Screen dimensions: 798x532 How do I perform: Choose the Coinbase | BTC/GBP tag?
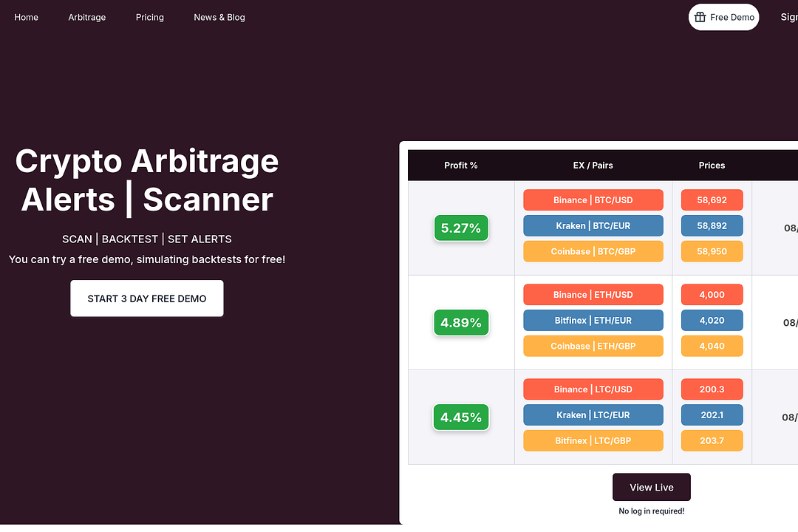click(x=593, y=251)
